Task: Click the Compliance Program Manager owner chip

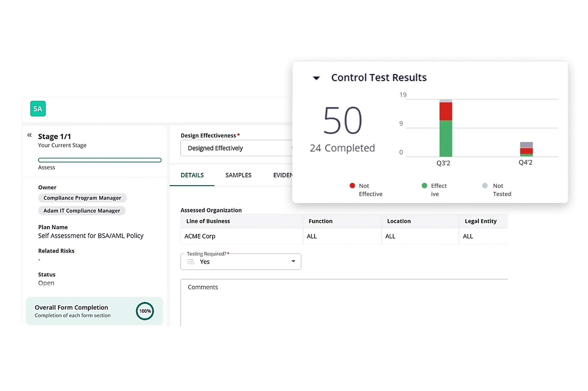Action: (x=82, y=198)
